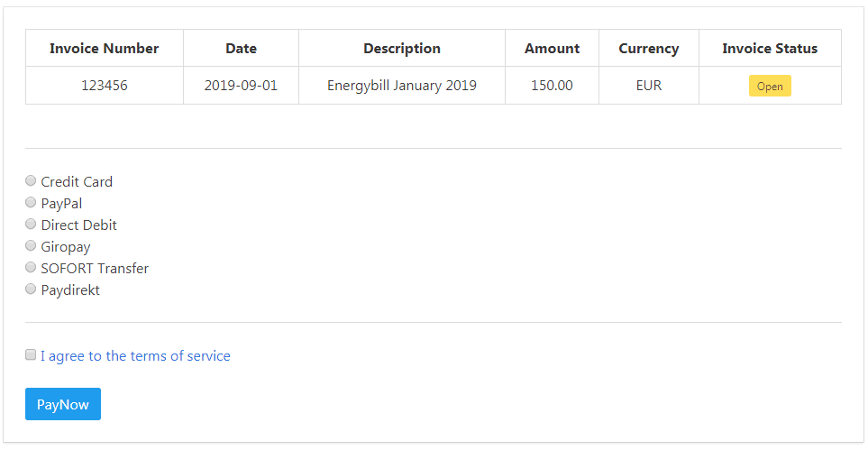Click invoice number 123456 cell
This screenshot has width=868, height=450.
click(x=104, y=86)
